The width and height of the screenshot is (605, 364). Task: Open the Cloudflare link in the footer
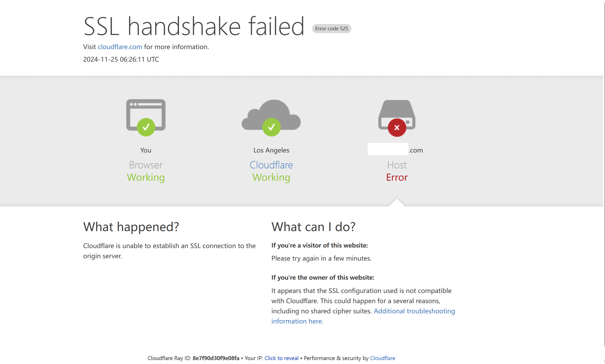[383, 358]
